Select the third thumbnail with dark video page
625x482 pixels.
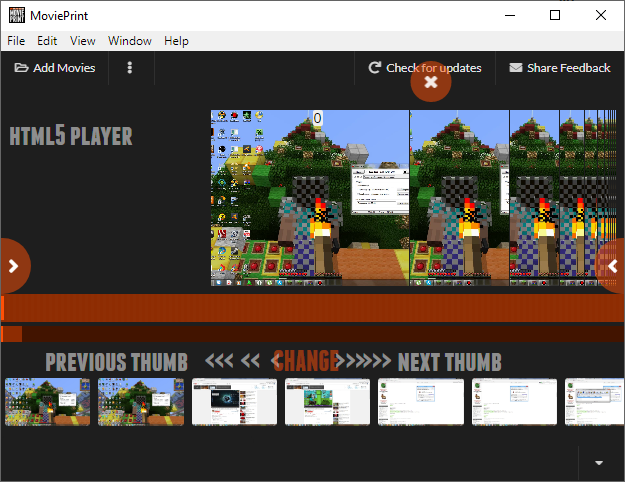coord(234,402)
